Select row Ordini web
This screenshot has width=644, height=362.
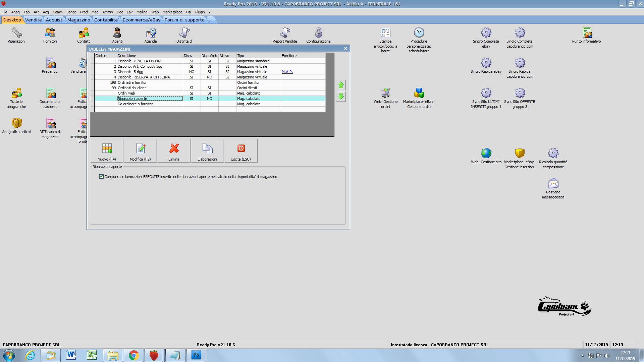click(210, 93)
